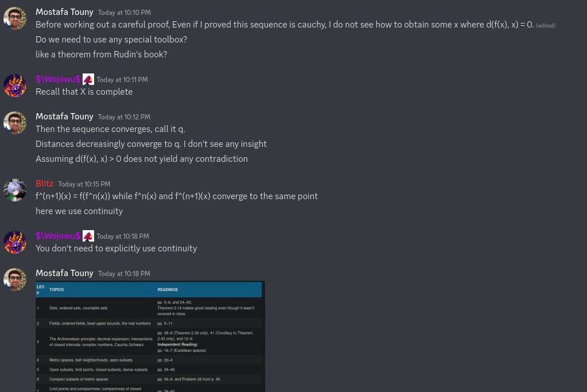The image size is (587, 392).
Task: Click Mostafa Touny username at 10:12 PM
Action: click(64, 117)
